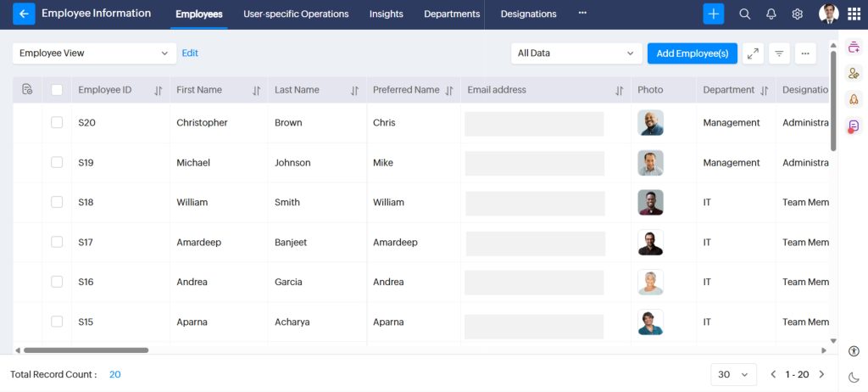
Task: Open user profile avatar
Action: 829,14
